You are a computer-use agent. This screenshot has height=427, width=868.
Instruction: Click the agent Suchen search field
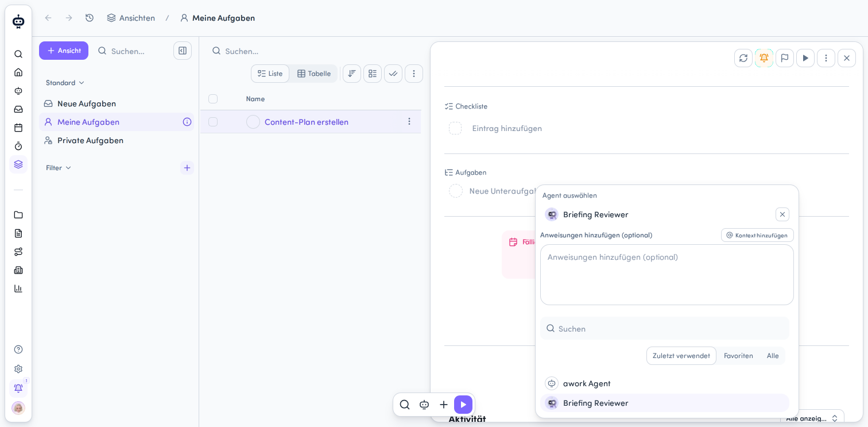665,328
